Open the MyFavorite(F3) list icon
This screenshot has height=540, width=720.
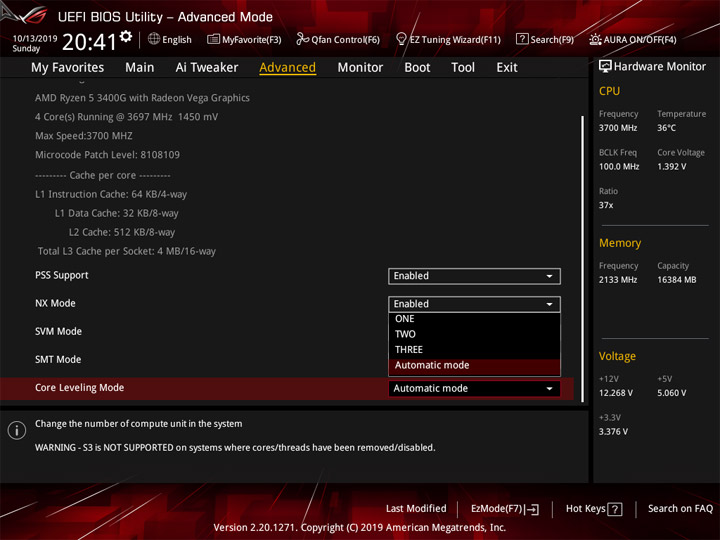pyautogui.click(x=213, y=39)
